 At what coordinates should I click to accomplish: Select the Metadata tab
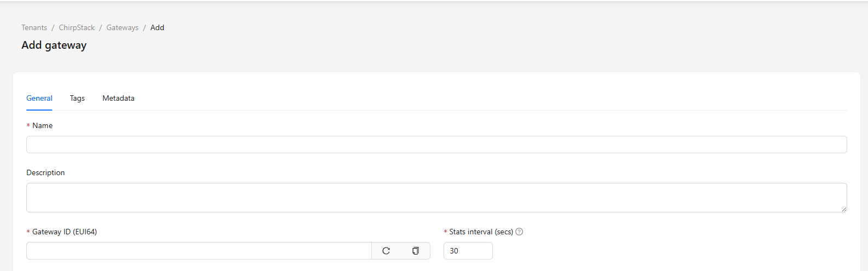(118, 99)
